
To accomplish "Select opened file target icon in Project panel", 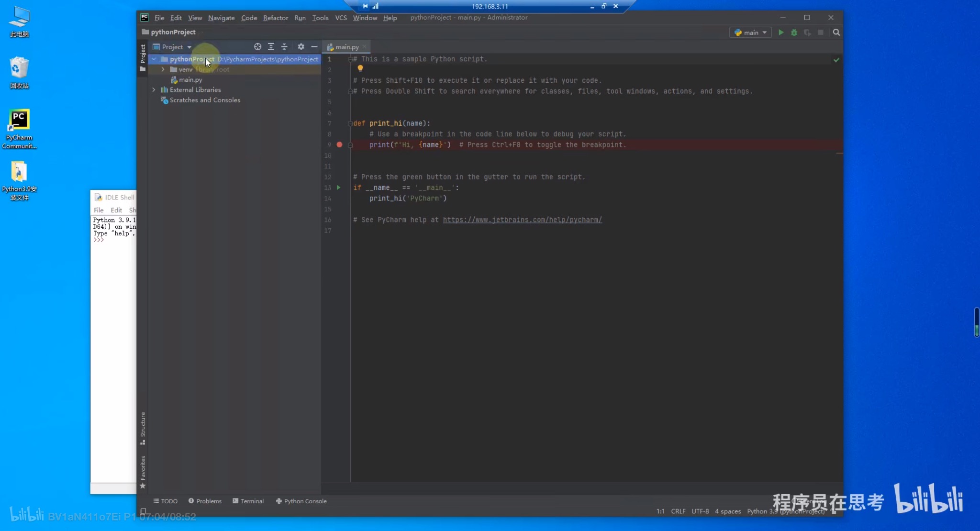I will (x=257, y=46).
